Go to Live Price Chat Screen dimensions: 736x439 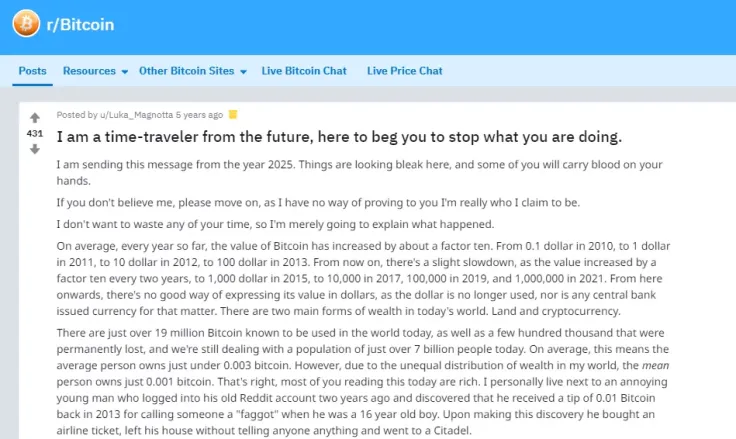tap(404, 71)
